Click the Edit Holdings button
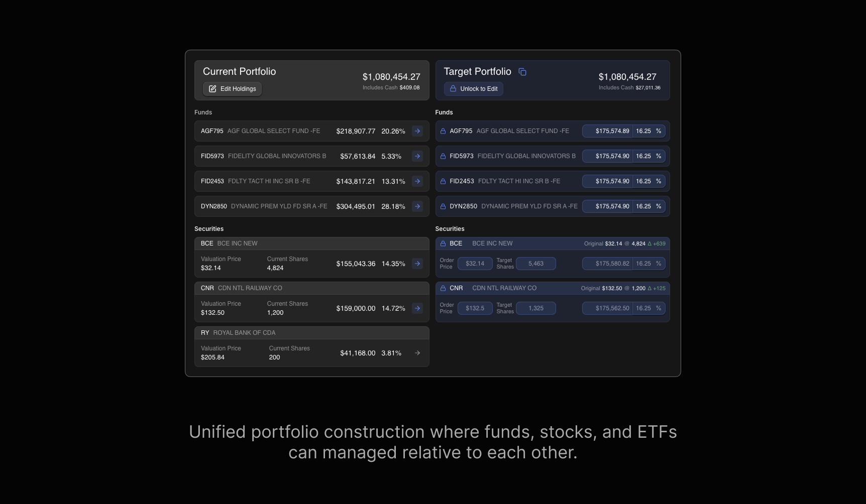This screenshot has width=866, height=504. click(x=232, y=89)
